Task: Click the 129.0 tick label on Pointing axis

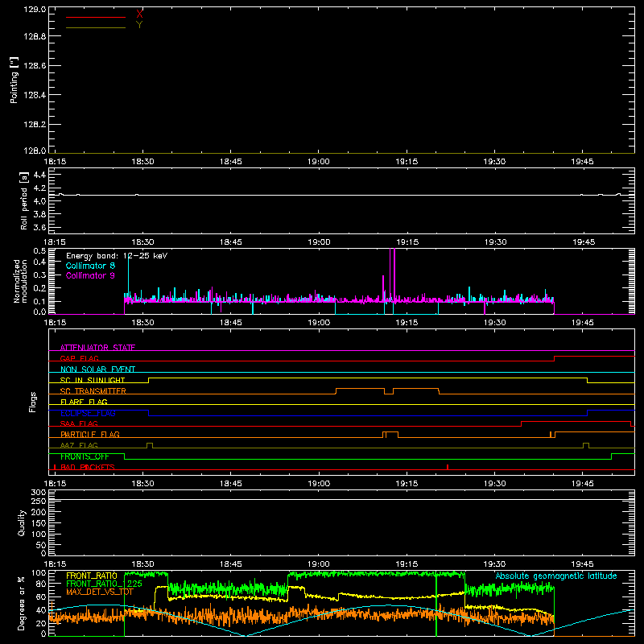Action: tap(35, 10)
